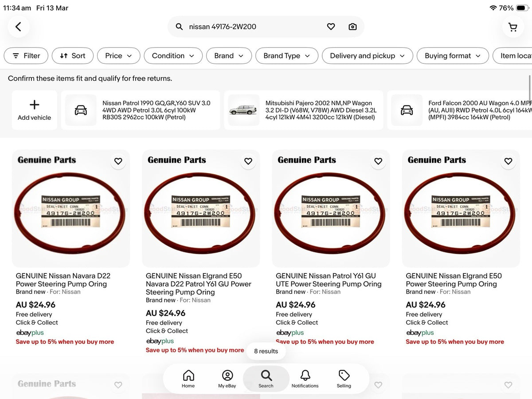This screenshot has height=399, width=532.
Task: Click the search field with nissan 49176-2W200
Action: [x=266, y=27]
